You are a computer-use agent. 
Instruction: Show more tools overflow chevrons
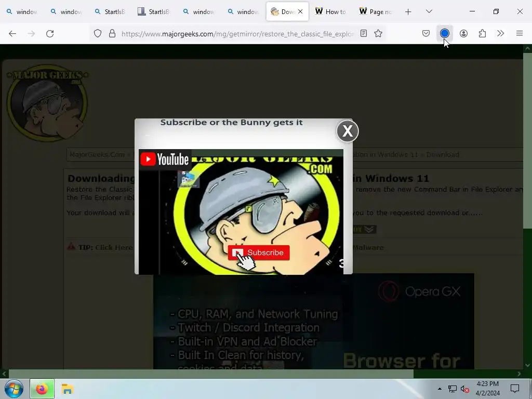500,33
